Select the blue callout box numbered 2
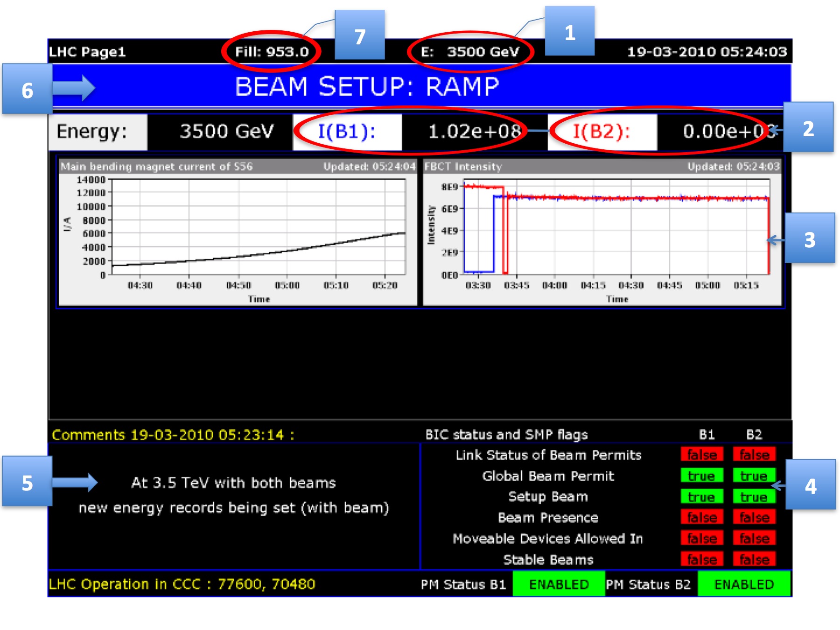Viewport: 840px width, 630px height. [809, 127]
